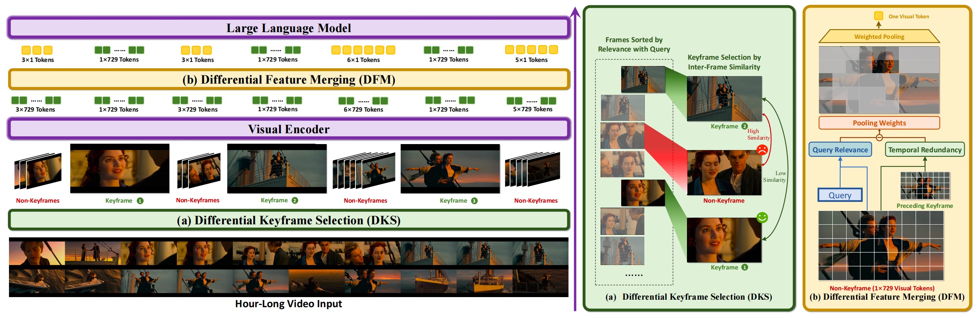
Task: Click the wide Differential Feature Merging (DFM) bar
Action: [x=289, y=79]
